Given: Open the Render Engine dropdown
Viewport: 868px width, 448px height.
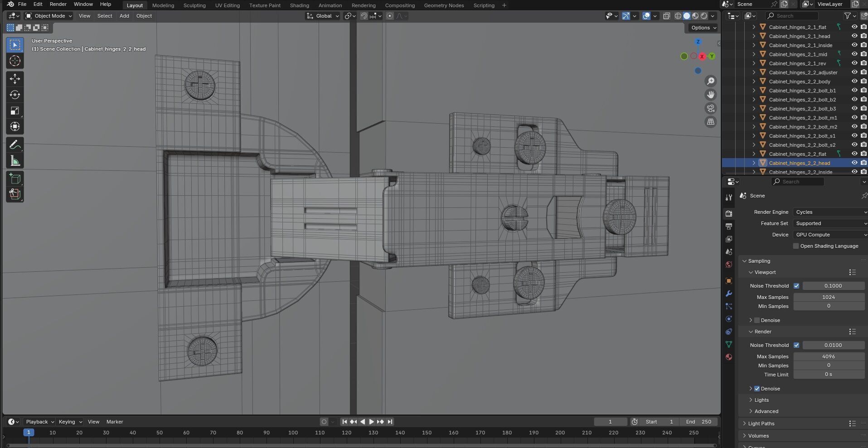Looking at the screenshot, I should click(830, 212).
